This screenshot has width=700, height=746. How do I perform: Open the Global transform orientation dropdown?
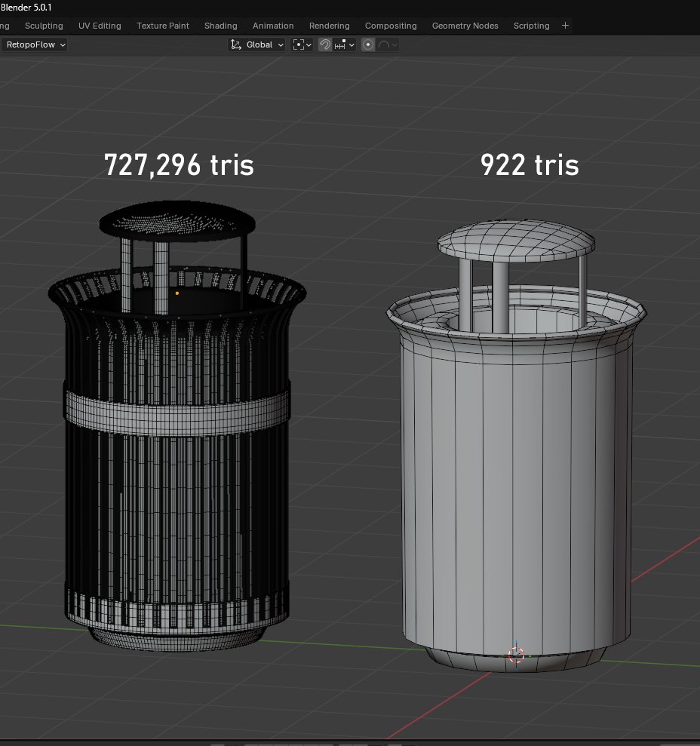click(x=257, y=45)
